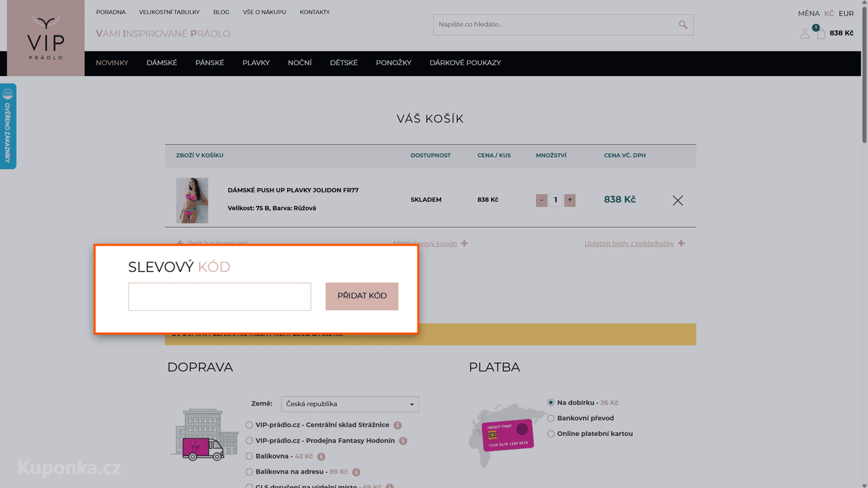Select Balíkovna na adresu delivery option
The image size is (868, 488).
tap(250, 472)
